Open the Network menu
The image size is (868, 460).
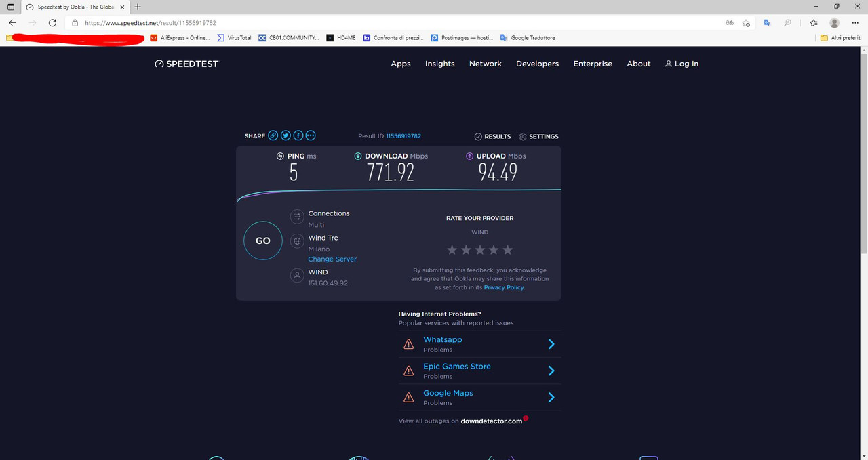[x=486, y=64]
